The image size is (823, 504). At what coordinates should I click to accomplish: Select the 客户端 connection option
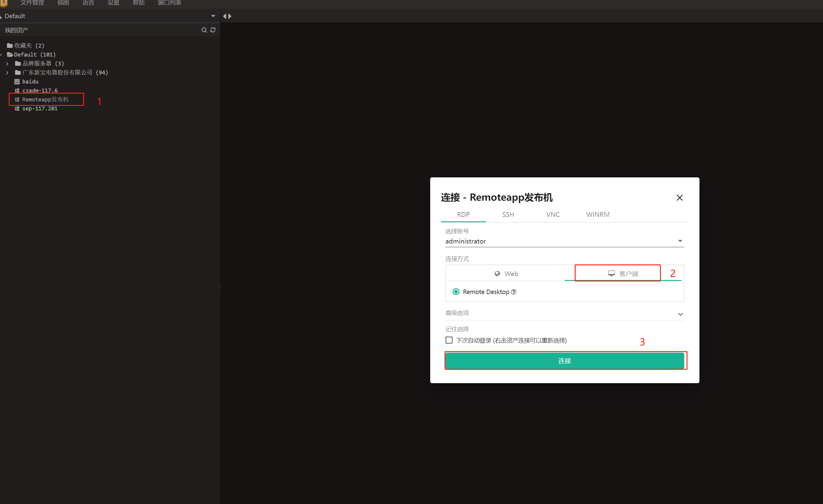pyautogui.click(x=623, y=274)
